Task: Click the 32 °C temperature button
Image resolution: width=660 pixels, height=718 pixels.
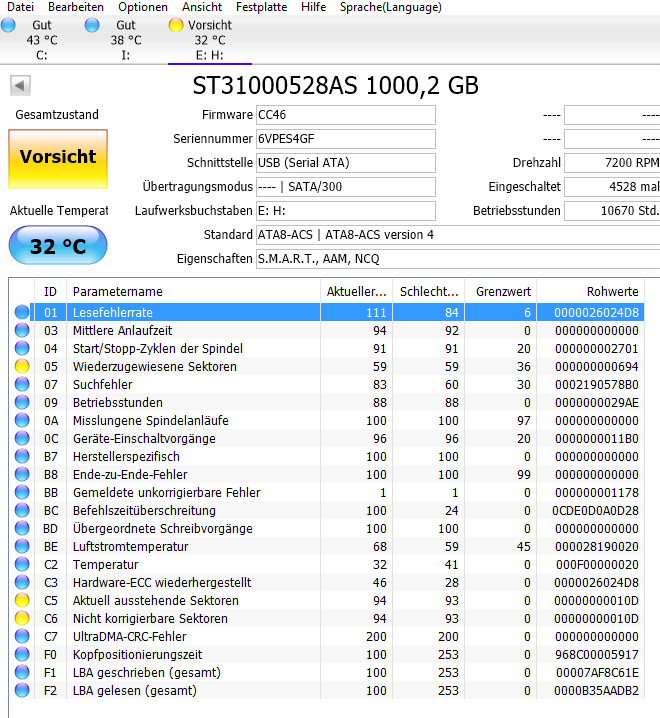Action: (x=58, y=245)
